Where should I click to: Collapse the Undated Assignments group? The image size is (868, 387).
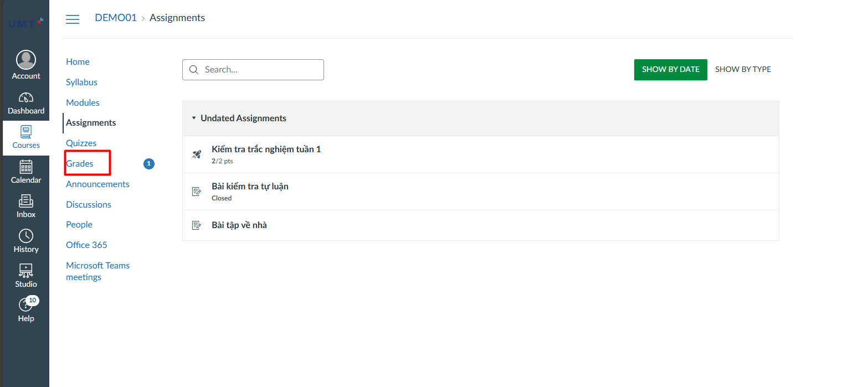pos(194,118)
